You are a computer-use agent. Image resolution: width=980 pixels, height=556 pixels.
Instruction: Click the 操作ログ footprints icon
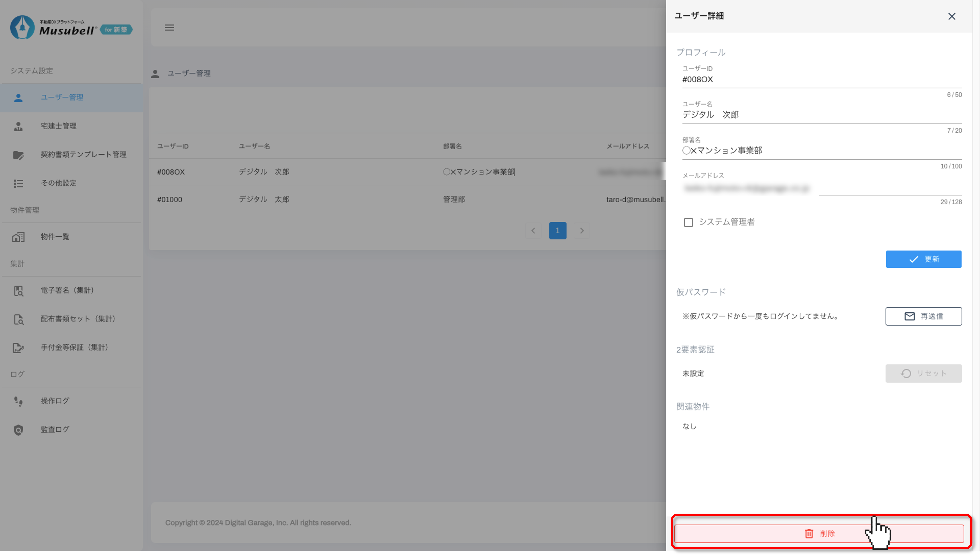click(18, 401)
